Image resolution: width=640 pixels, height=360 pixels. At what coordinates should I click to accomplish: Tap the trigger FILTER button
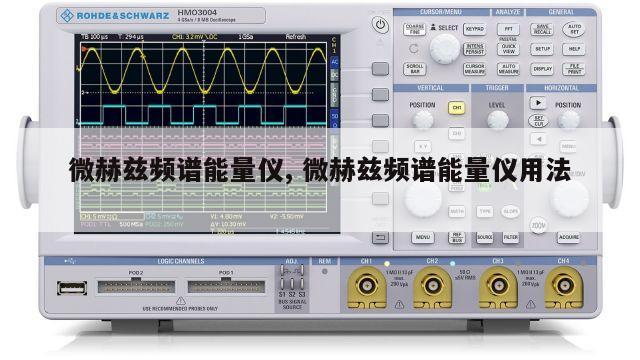[x=511, y=237]
